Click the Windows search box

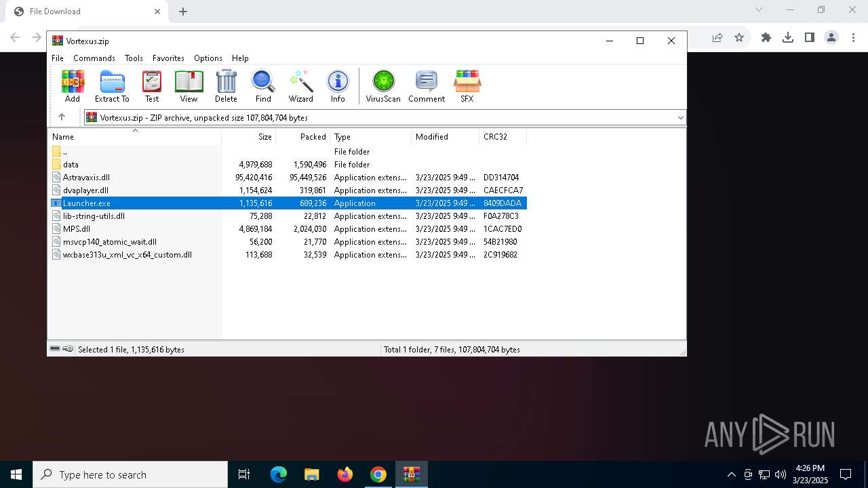[130, 474]
